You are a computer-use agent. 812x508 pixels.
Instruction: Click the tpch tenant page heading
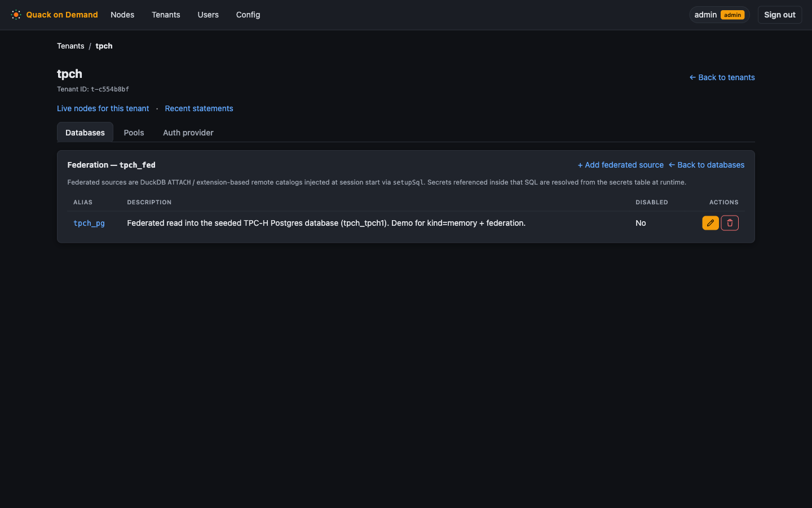pyautogui.click(x=69, y=74)
